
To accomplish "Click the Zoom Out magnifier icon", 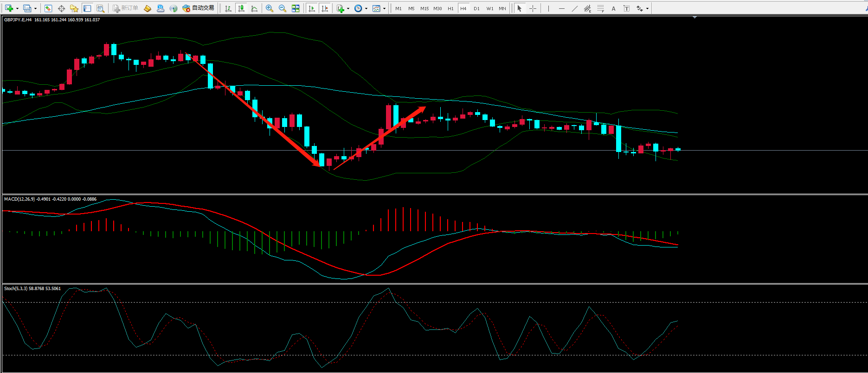I will [x=282, y=8].
